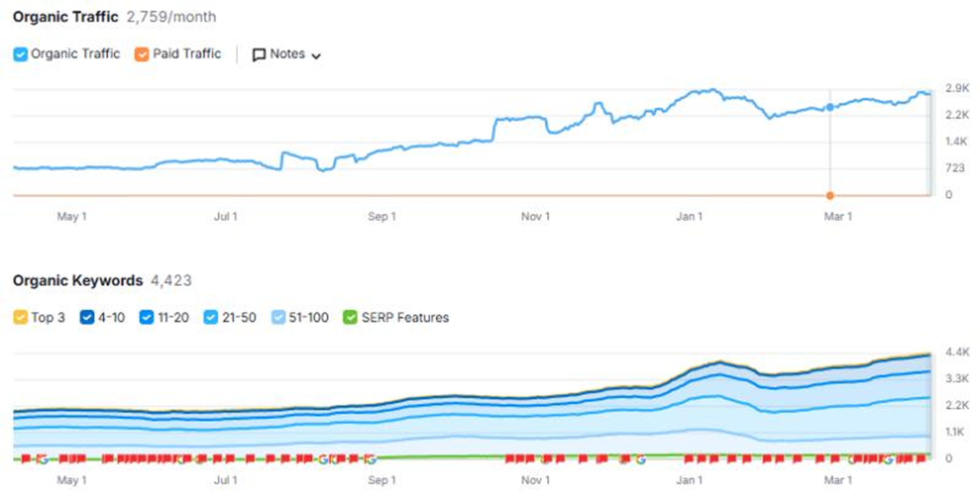This screenshot has height=501, width=980.
Task: Click the 3.3K axis label on keywords chart
Action: coord(957,379)
